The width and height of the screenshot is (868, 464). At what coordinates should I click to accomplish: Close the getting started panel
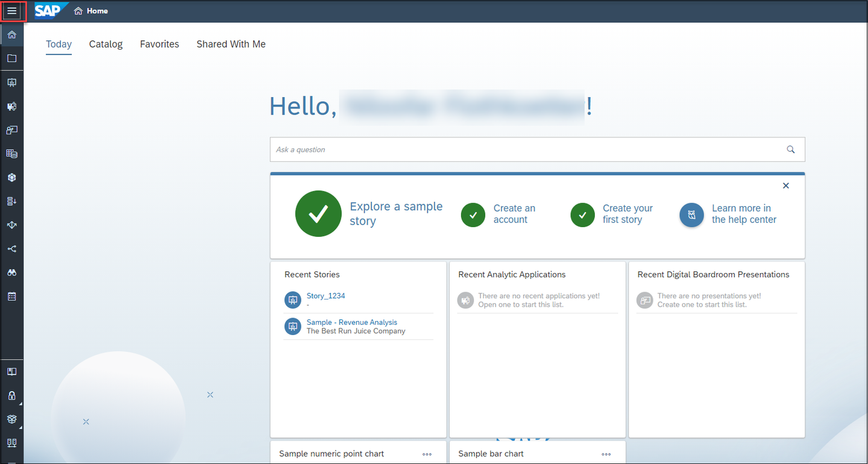tap(786, 186)
